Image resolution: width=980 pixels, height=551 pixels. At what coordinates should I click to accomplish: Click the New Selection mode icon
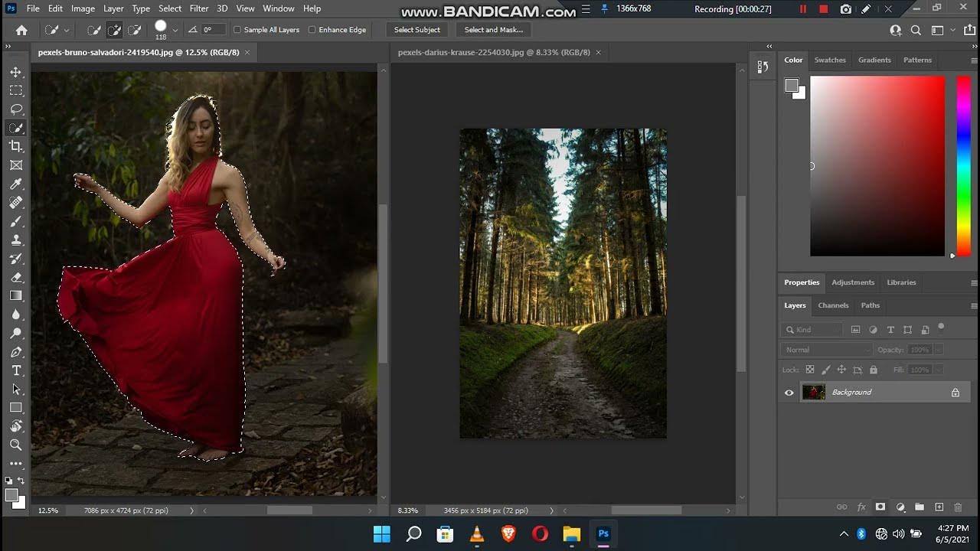(x=93, y=30)
